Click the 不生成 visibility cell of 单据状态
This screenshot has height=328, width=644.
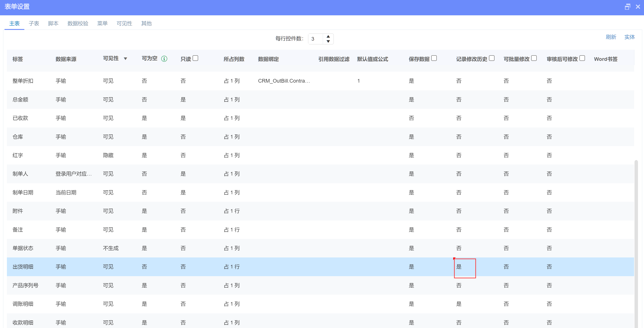111,248
